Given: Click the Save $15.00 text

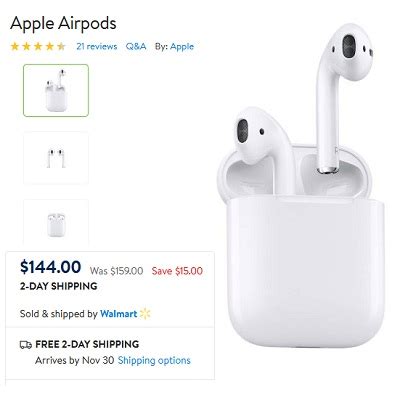Looking at the screenshot, I should pyautogui.click(x=177, y=271).
